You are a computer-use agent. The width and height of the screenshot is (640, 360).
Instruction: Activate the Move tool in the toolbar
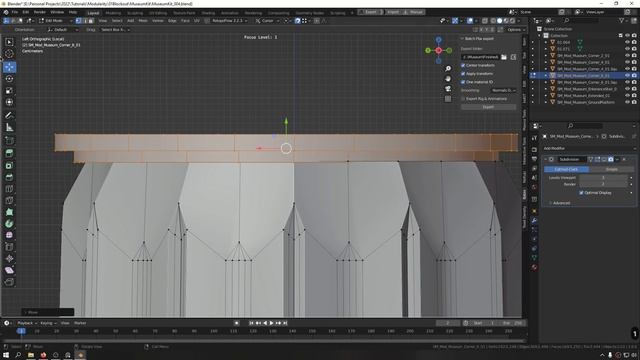coord(9,67)
